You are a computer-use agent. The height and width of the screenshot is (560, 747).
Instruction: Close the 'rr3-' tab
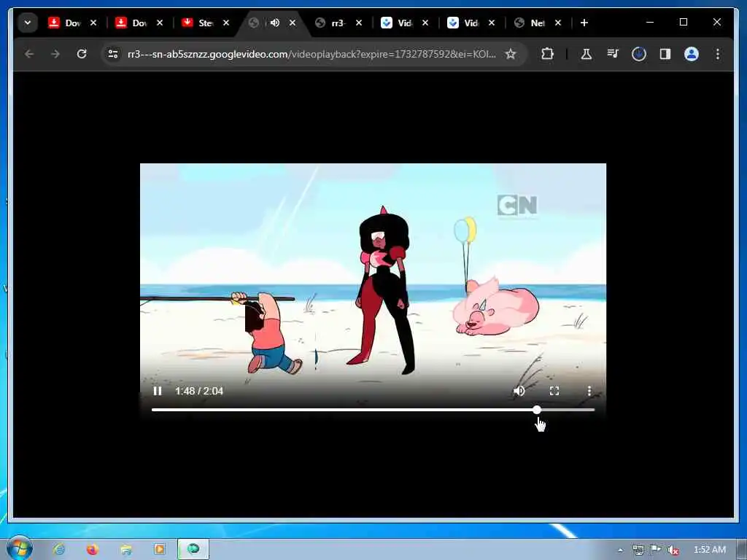point(359,23)
